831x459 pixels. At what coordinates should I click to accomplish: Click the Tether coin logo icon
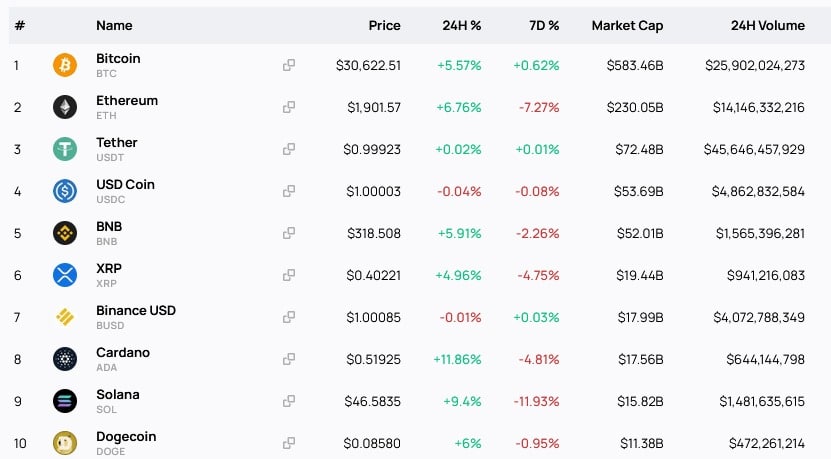(65, 149)
